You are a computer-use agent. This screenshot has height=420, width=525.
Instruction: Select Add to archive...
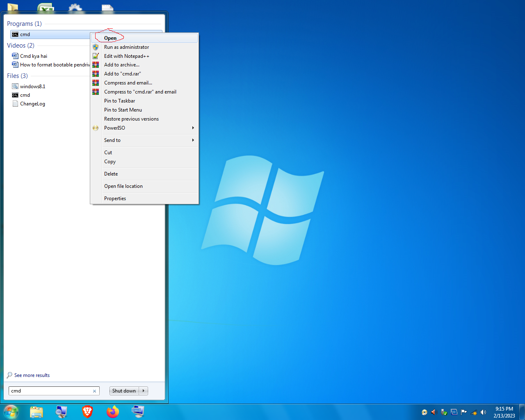(x=144, y=65)
